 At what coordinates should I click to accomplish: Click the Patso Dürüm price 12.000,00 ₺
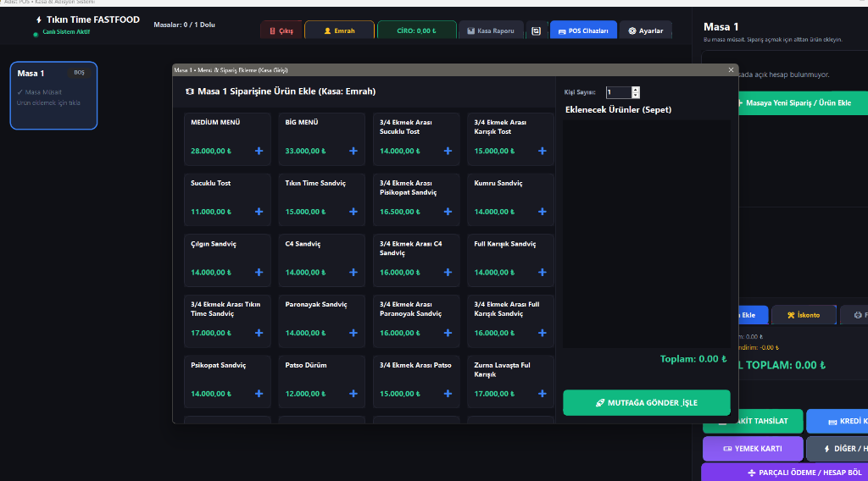(x=305, y=394)
